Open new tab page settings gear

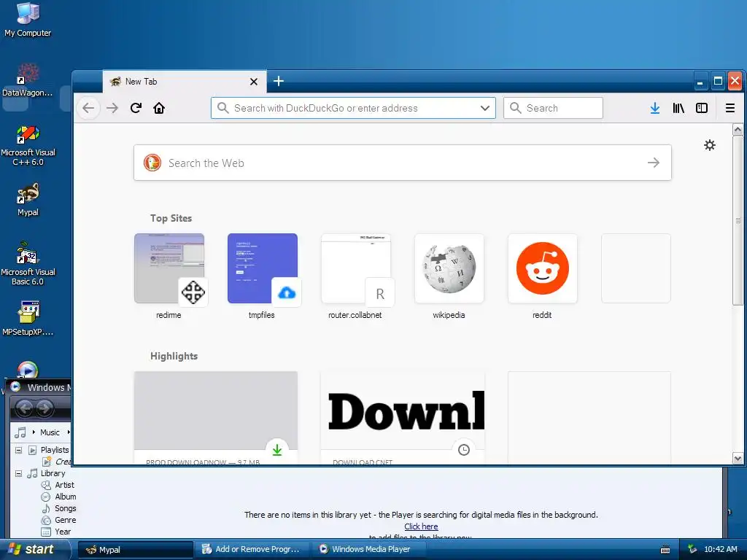(x=710, y=145)
